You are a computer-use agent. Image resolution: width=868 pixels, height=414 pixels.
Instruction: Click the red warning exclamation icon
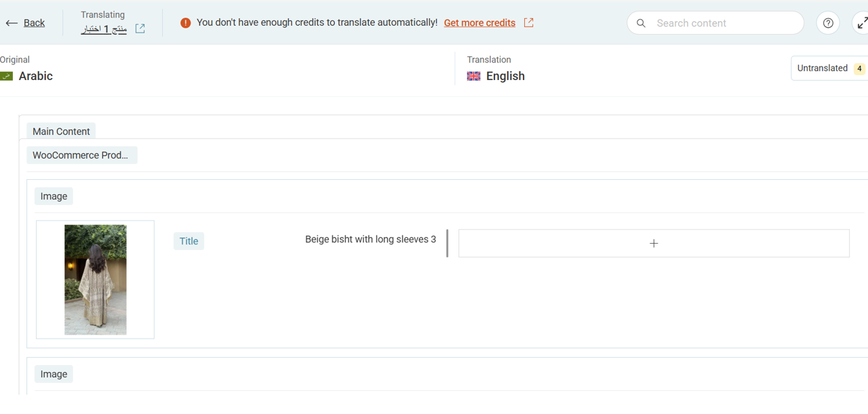tap(185, 23)
